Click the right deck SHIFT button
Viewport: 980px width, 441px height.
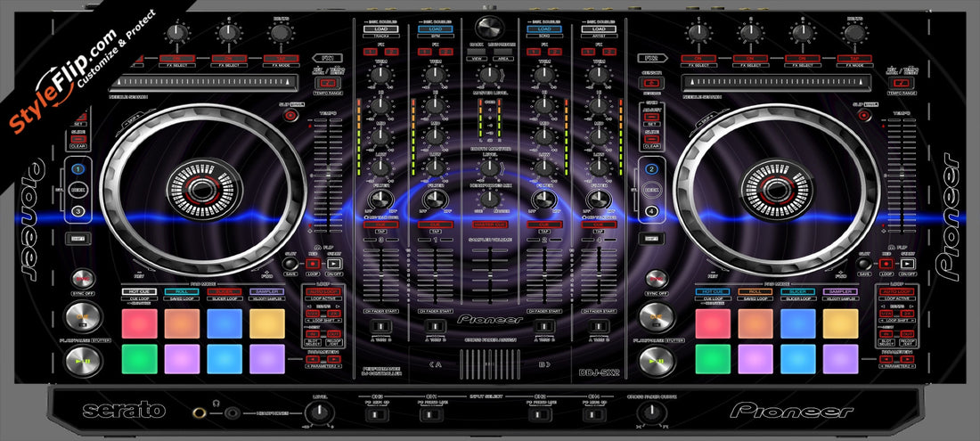pyautogui.click(x=652, y=238)
